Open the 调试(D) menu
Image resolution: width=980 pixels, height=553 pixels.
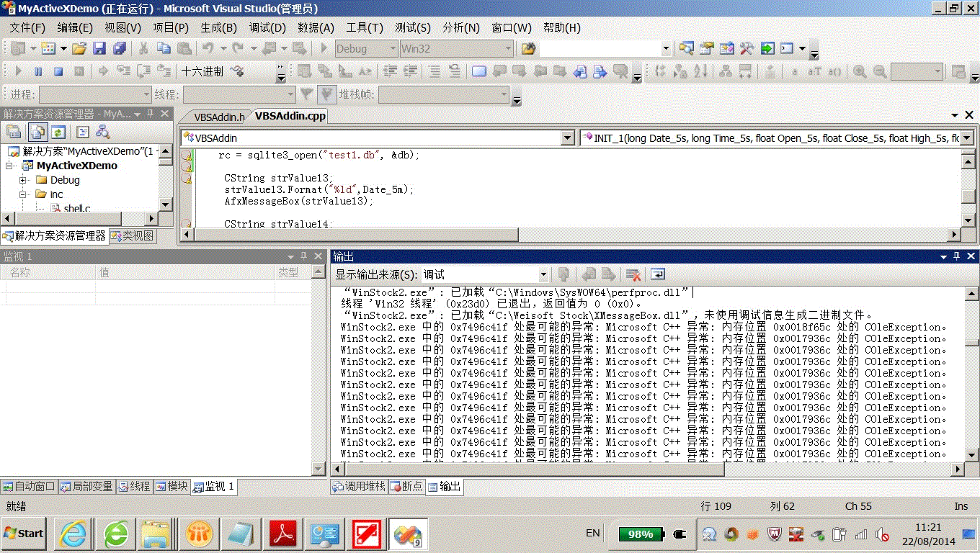[x=267, y=27]
